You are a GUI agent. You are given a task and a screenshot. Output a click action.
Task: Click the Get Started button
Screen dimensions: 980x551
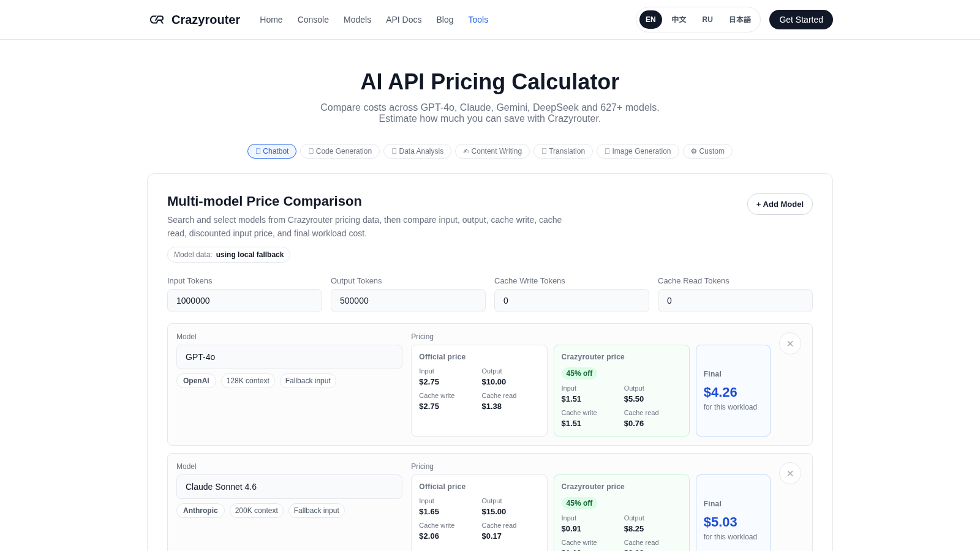tap(801, 20)
